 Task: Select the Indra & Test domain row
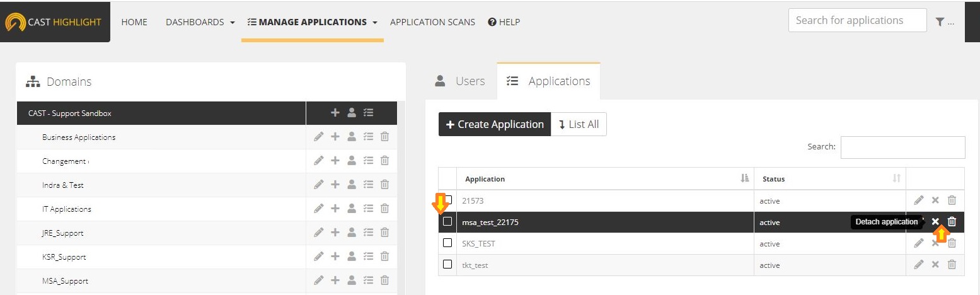pos(161,185)
